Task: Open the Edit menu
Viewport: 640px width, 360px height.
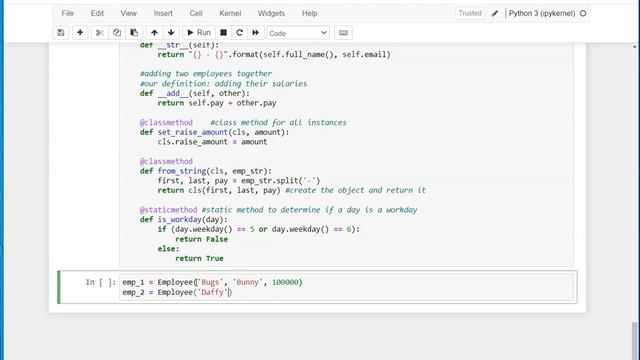Action: 97,13
